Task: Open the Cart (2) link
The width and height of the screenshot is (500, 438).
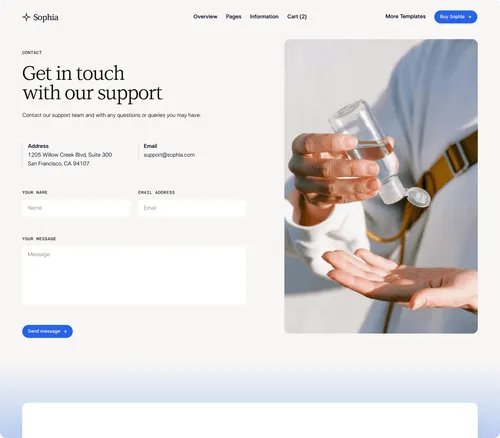Action: click(297, 17)
